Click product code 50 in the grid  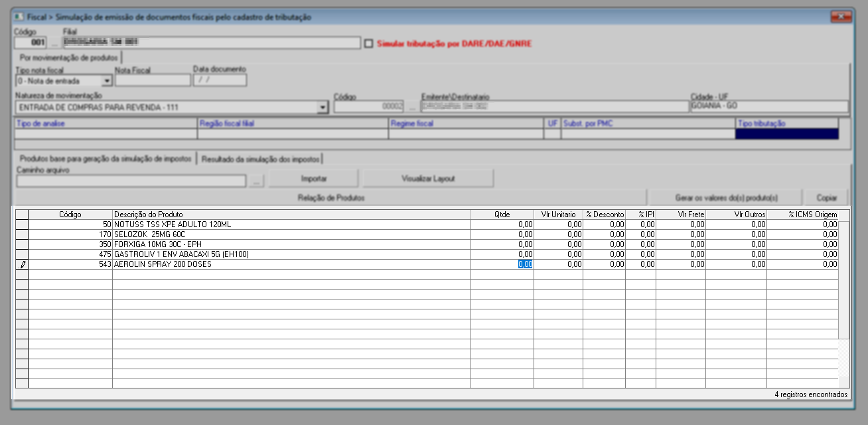pyautogui.click(x=70, y=224)
